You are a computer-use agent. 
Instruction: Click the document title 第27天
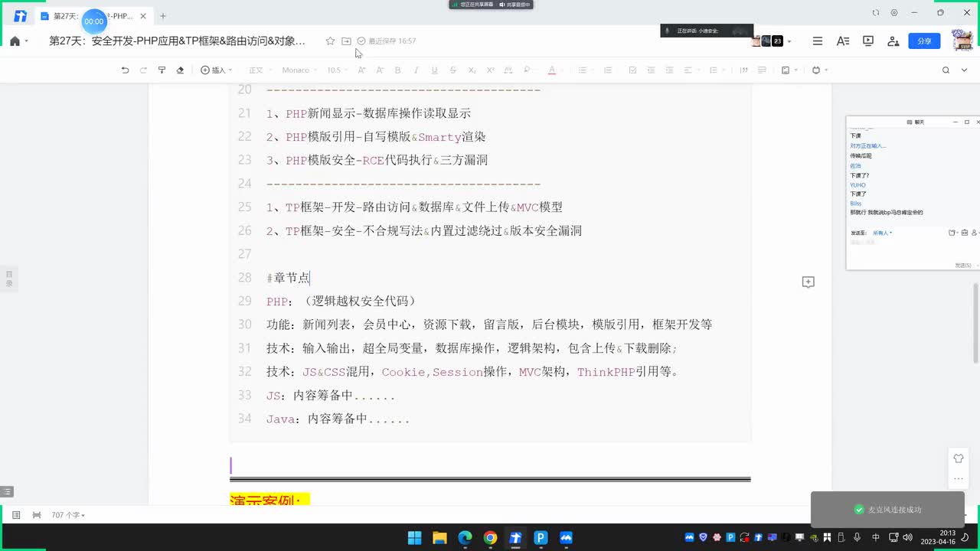pos(177,41)
